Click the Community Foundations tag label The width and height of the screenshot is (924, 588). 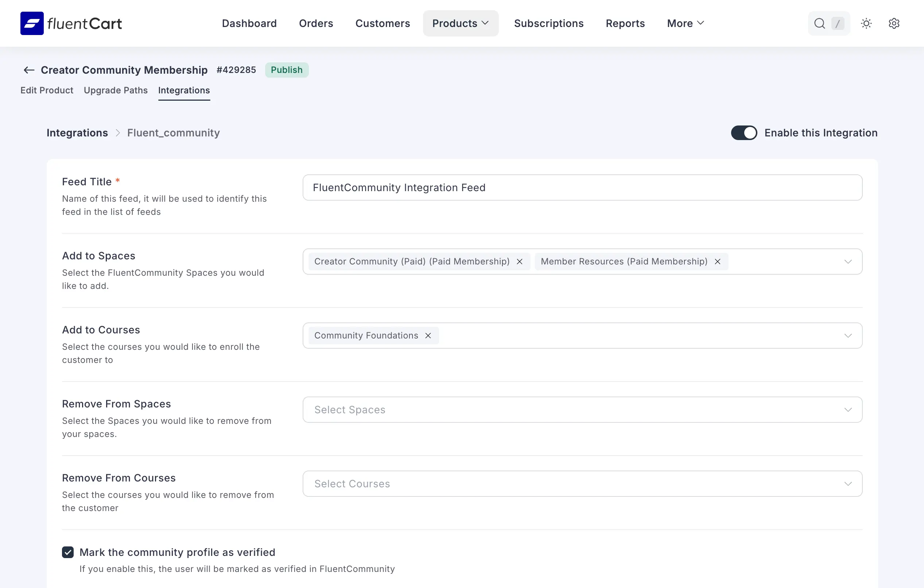[x=366, y=336]
